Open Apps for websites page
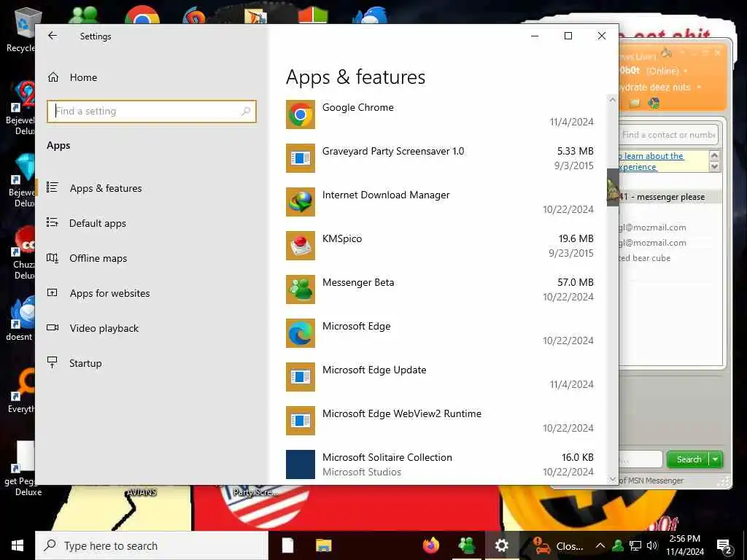The width and height of the screenshot is (747, 560). [109, 293]
